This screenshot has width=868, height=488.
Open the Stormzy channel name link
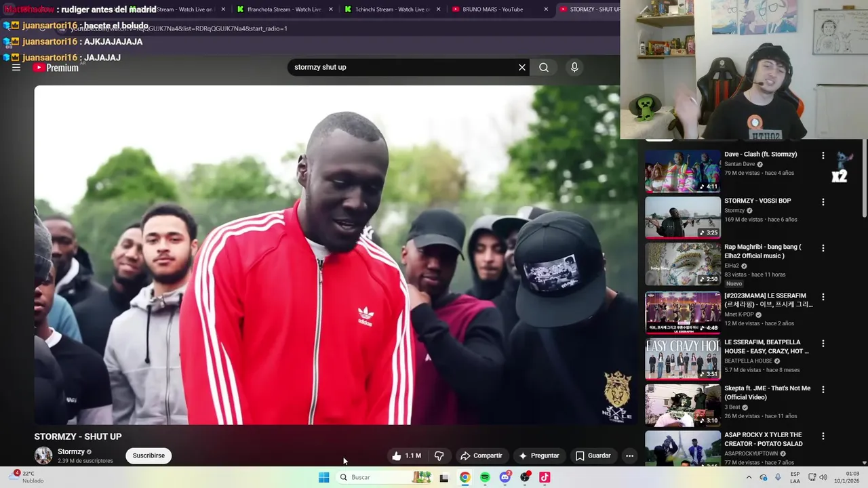coord(71,452)
